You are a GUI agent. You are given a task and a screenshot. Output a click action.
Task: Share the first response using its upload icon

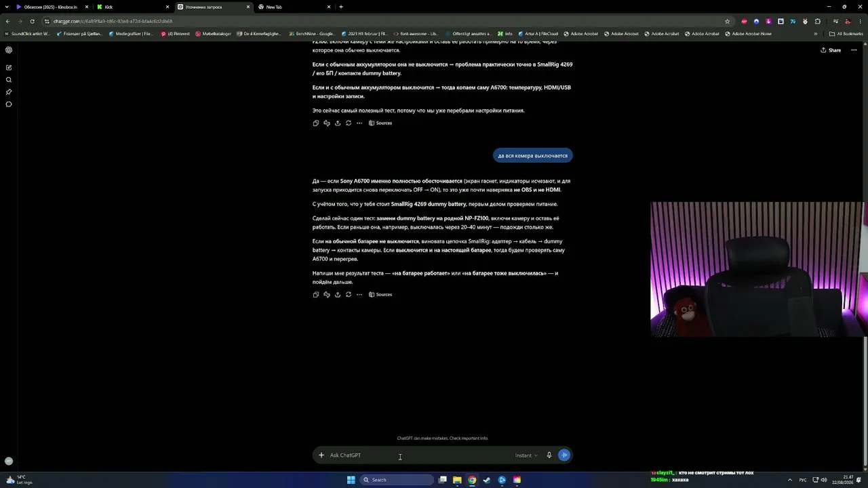tap(338, 123)
